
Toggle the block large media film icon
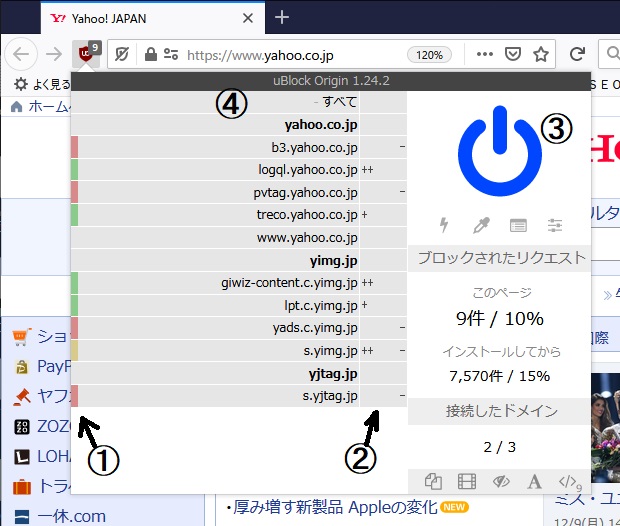(467, 481)
